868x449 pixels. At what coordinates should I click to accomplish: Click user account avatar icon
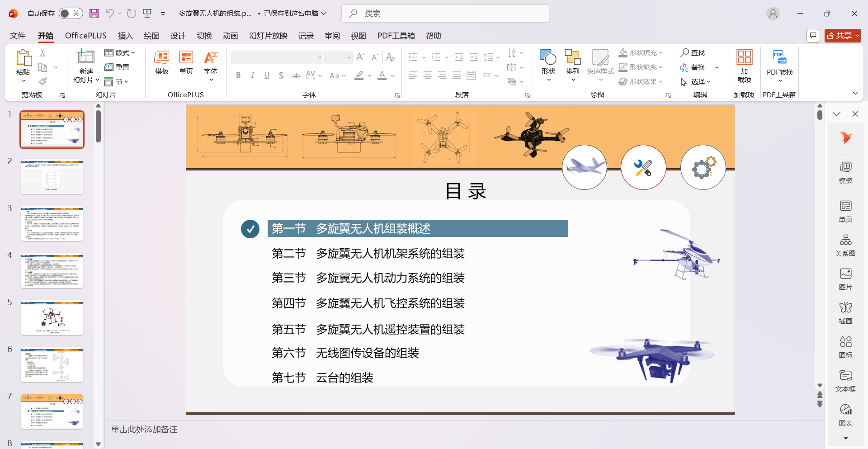click(773, 14)
